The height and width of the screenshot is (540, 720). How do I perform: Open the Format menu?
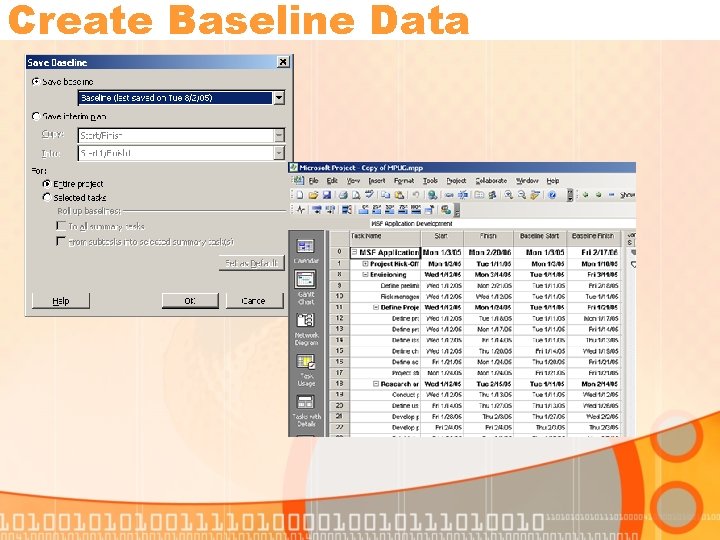404,181
